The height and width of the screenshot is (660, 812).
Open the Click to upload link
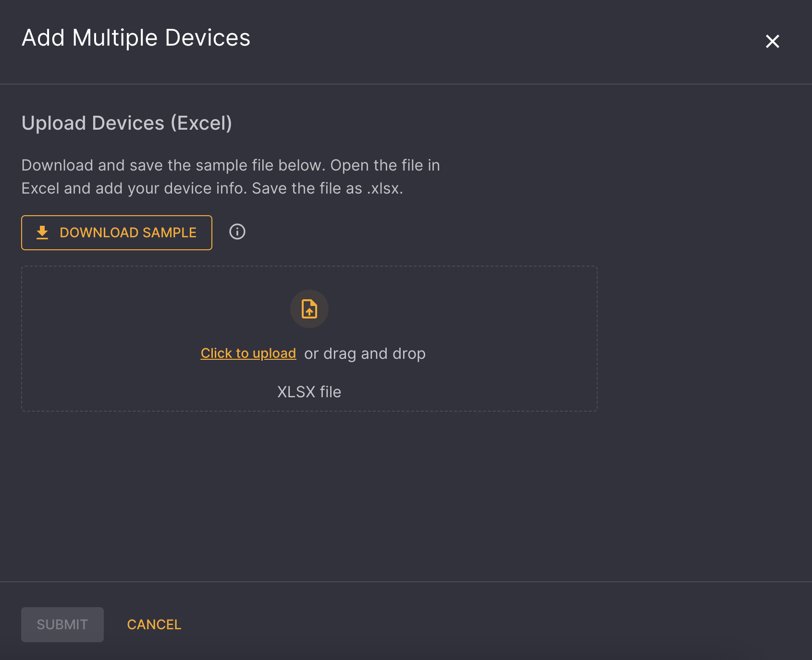point(248,354)
